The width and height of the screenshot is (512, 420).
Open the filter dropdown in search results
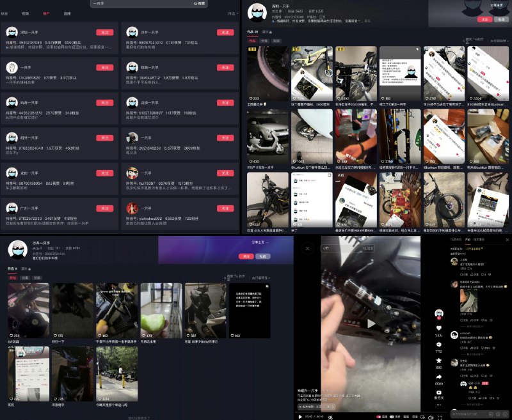(233, 13)
